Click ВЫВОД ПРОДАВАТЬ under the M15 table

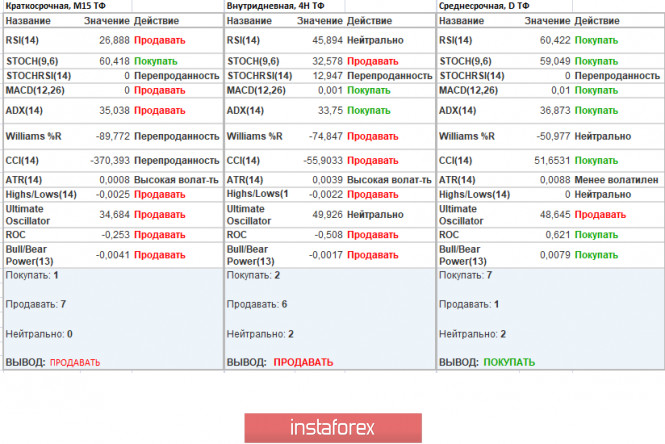point(53,363)
